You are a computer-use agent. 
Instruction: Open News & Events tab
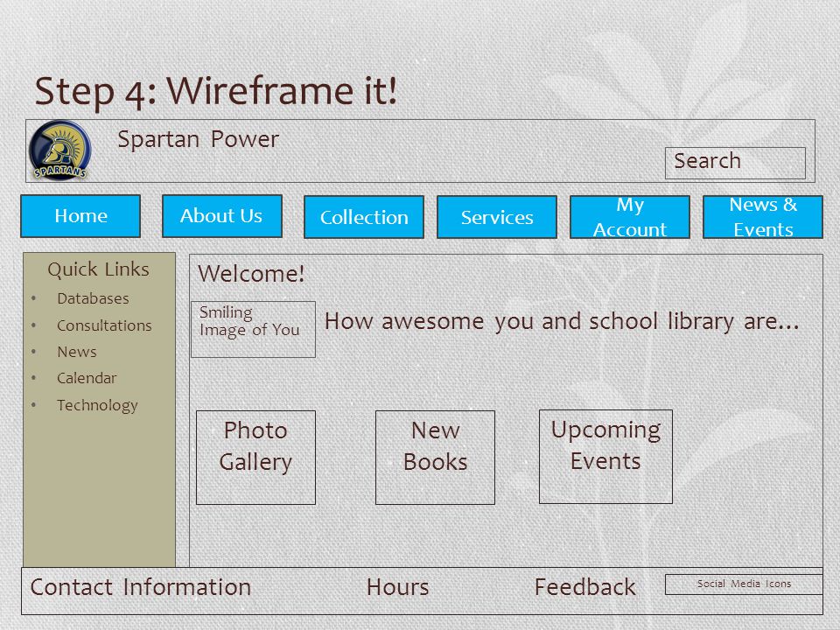[762, 217]
